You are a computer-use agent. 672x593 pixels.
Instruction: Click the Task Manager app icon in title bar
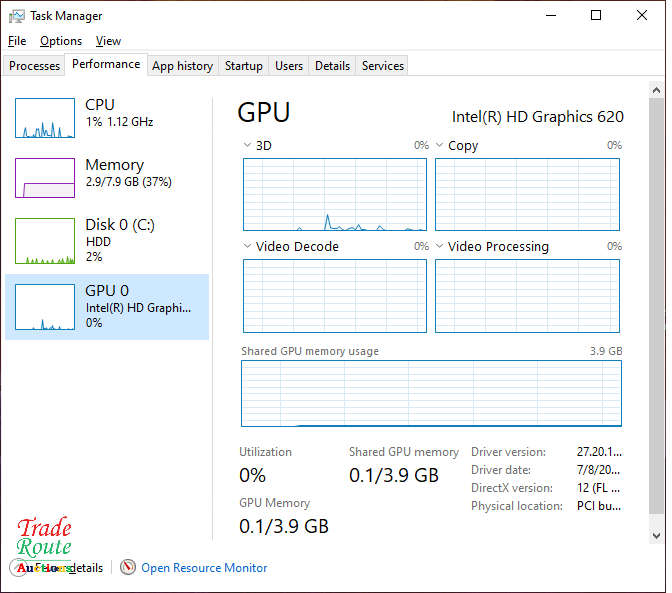(16, 16)
